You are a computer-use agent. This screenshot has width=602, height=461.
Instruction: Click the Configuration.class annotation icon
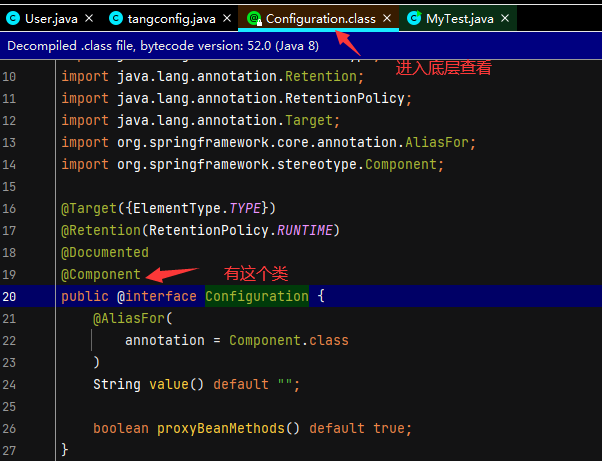click(x=253, y=18)
